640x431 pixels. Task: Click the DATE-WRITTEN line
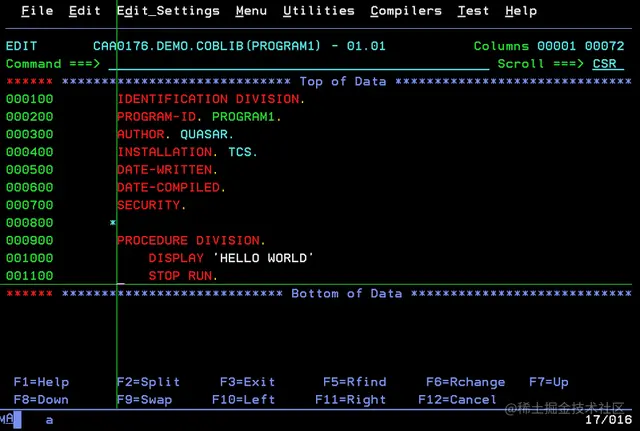[x=167, y=170]
